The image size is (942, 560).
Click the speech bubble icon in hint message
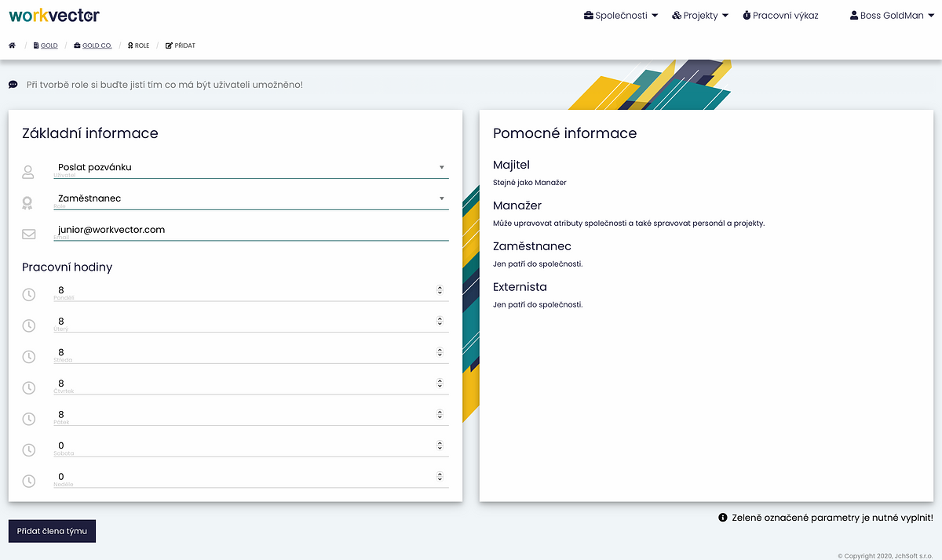click(13, 85)
